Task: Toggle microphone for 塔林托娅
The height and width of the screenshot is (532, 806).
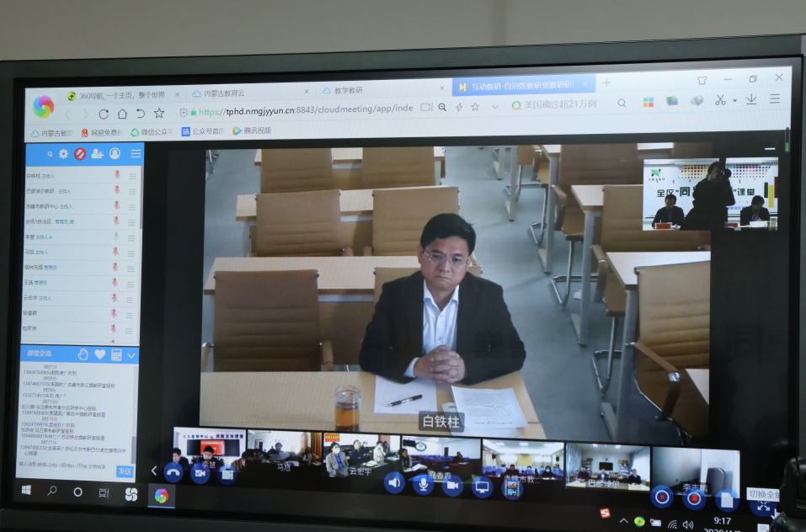Action: point(115,267)
